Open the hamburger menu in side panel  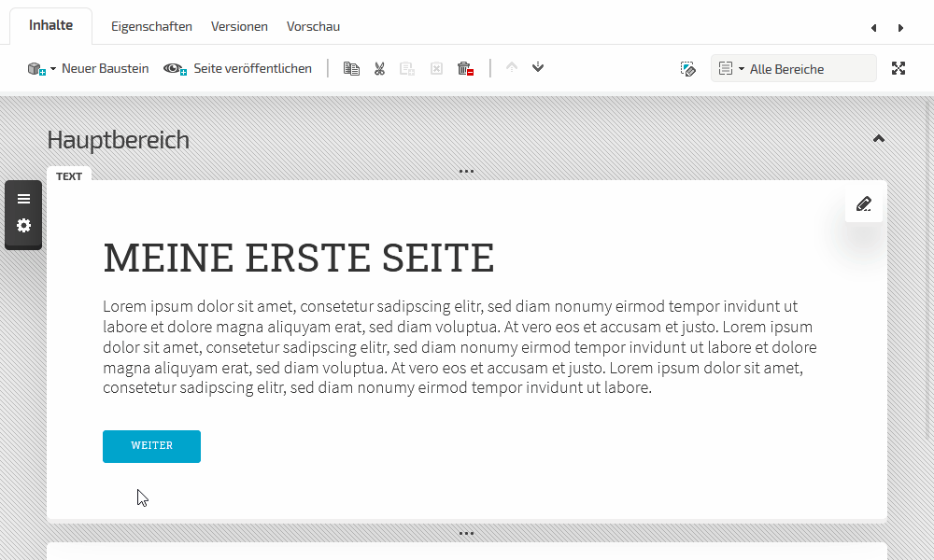point(23,199)
